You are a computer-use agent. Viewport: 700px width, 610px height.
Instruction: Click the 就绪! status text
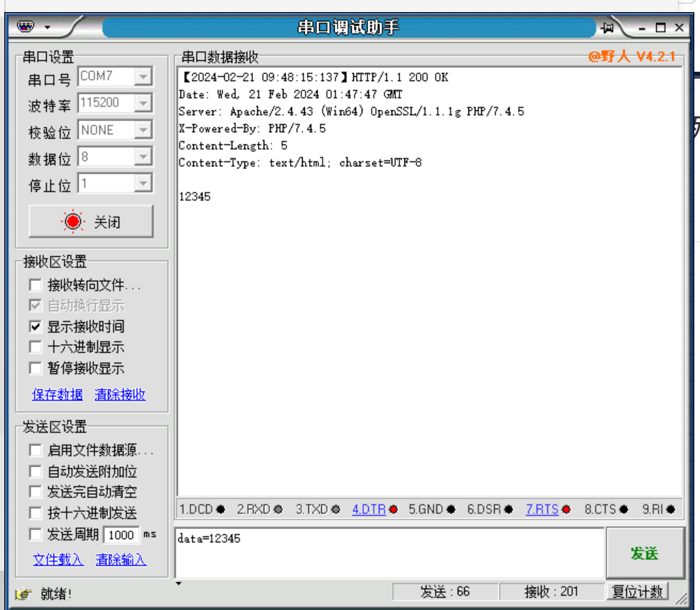click(56, 594)
